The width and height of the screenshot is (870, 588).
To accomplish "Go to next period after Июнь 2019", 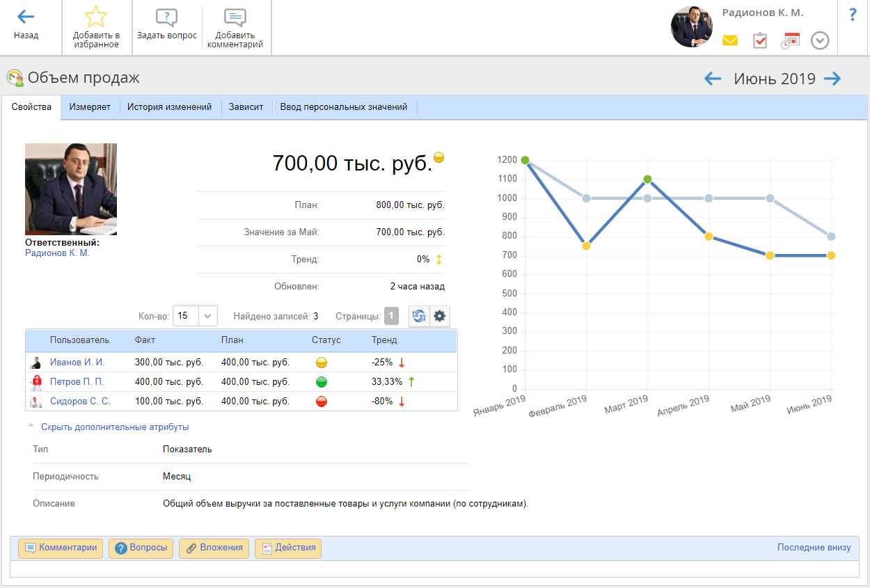I will [x=832, y=79].
